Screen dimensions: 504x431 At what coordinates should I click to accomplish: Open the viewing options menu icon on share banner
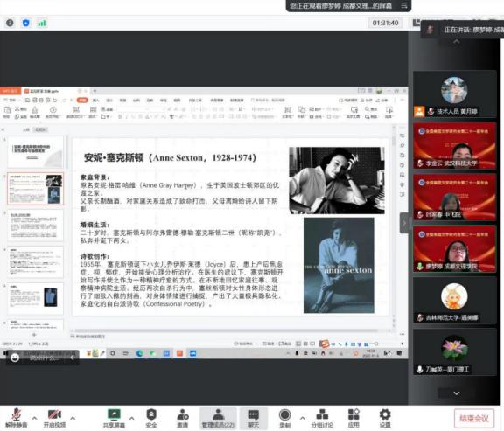pyautogui.click(x=404, y=5)
